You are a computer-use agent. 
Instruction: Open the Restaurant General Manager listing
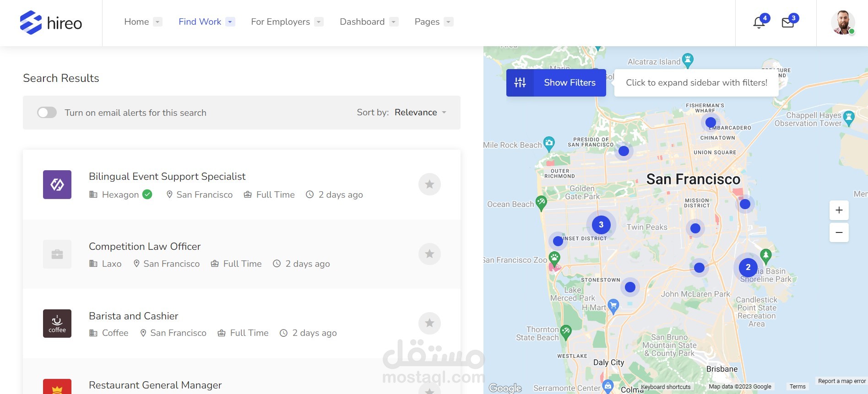click(x=155, y=385)
